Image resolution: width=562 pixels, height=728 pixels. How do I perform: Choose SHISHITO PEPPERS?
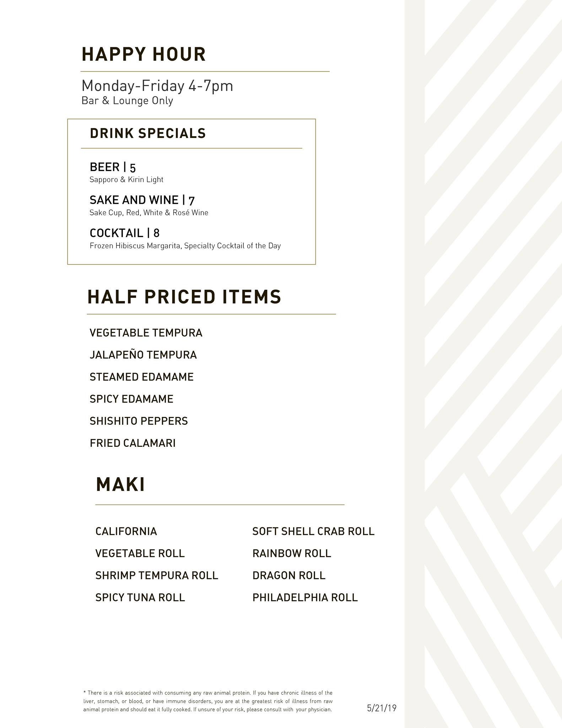[139, 421]
